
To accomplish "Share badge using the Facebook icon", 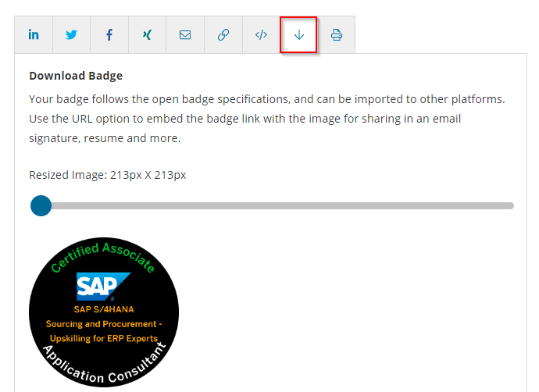I will pyautogui.click(x=109, y=35).
